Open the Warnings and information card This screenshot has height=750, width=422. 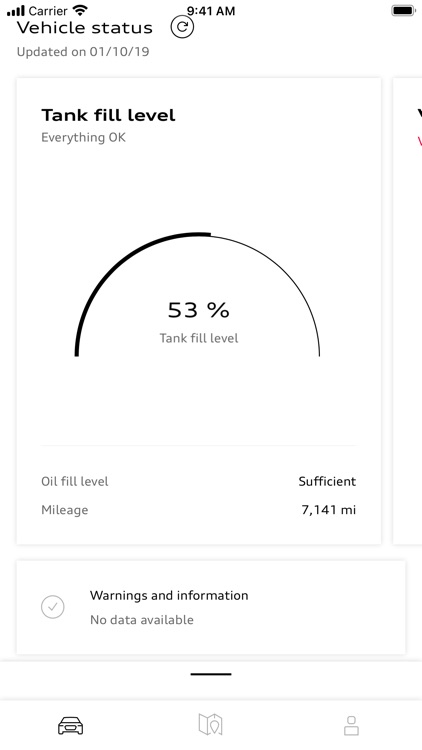click(x=211, y=607)
